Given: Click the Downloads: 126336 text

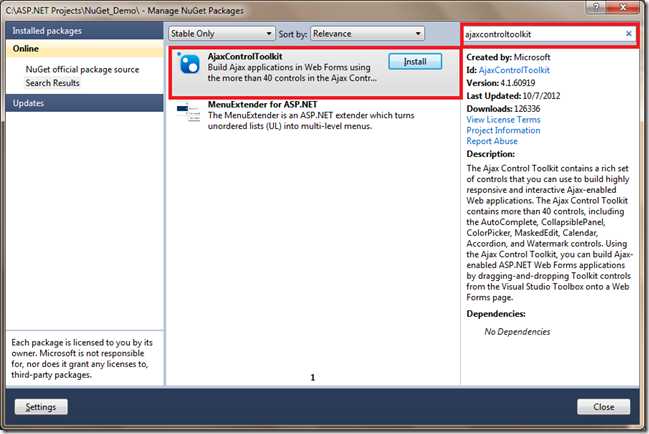Looking at the screenshot, I should [x=503, y=109].
